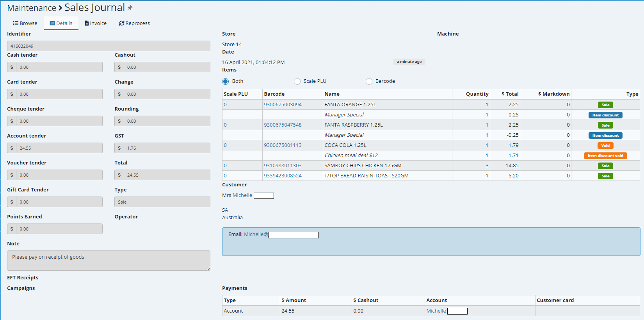Viewport: 644px width, 320px height.
Task: Click the GST field showing 1.76
Action: click(167, 148)
